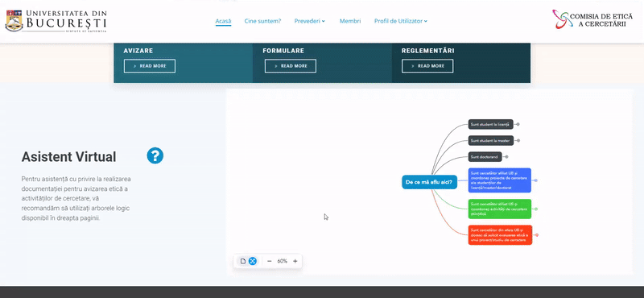This screenshot has width=644, height=298.
Task: Open the Membri page
Action: pos(350,21)
